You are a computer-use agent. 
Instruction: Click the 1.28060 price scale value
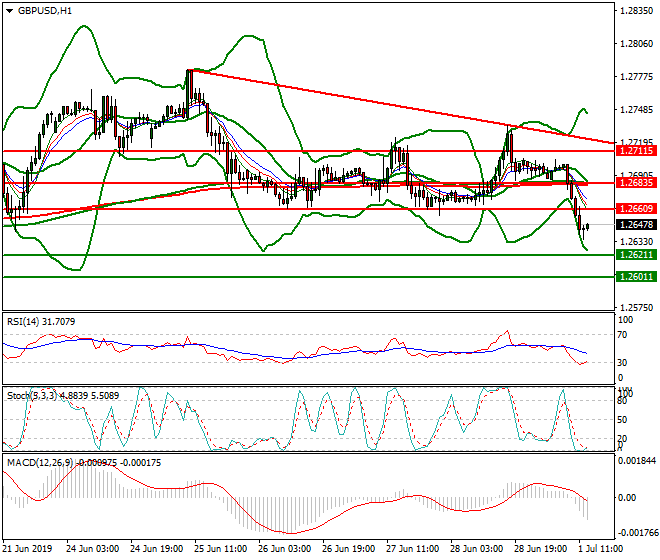[x=637, y=44]
